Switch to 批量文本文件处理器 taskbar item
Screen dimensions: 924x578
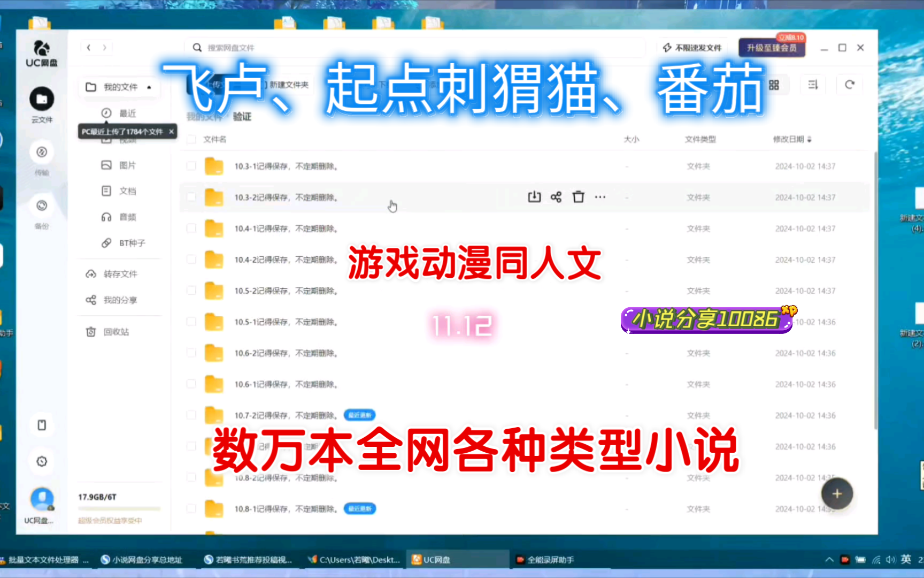[44, 560]
